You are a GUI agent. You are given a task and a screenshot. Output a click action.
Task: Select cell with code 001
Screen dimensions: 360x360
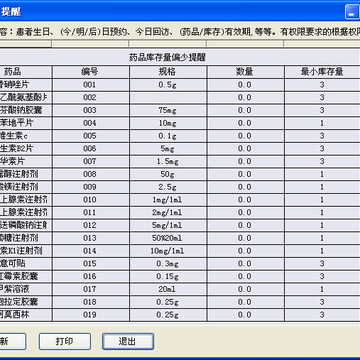click(91, 85)
